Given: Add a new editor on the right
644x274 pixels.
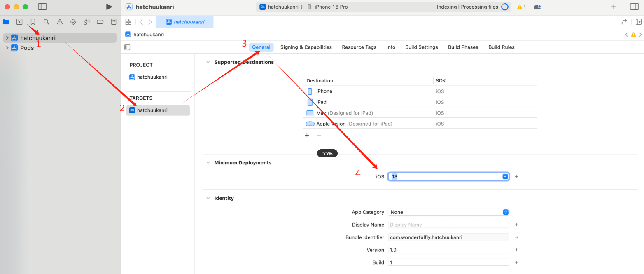Looking at the screenshot, I should coord(639,22).
